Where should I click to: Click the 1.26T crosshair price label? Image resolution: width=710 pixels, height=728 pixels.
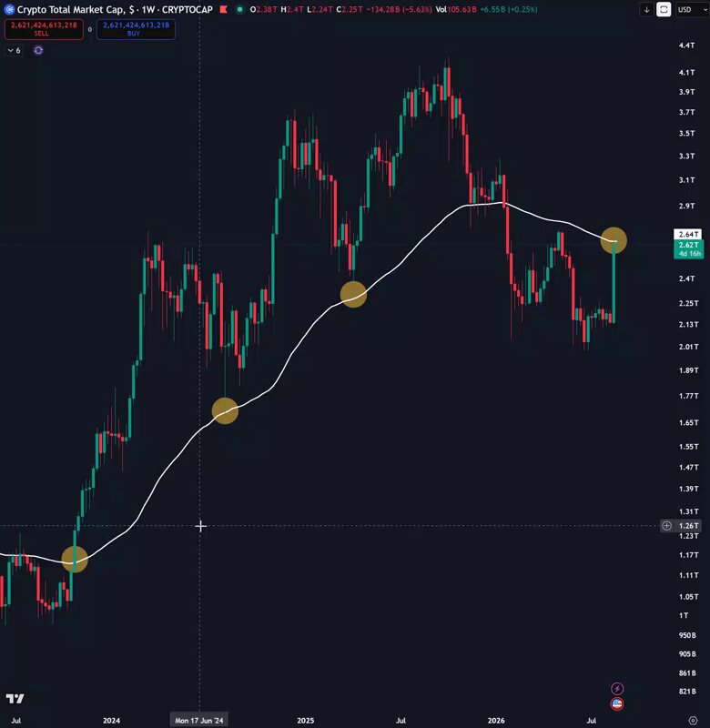[x=689, y=526]
